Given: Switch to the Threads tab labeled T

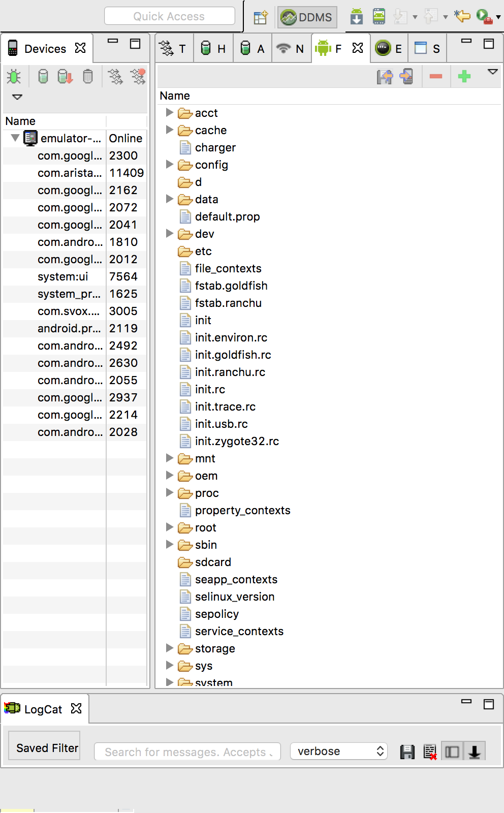Looking at the screenshot, I should coord(173,49).
